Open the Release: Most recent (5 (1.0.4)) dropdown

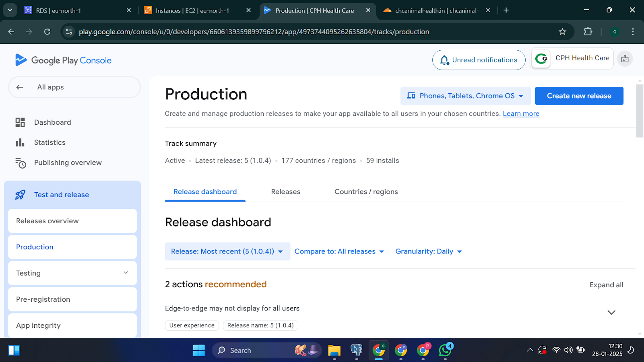(x=227, y=251)
